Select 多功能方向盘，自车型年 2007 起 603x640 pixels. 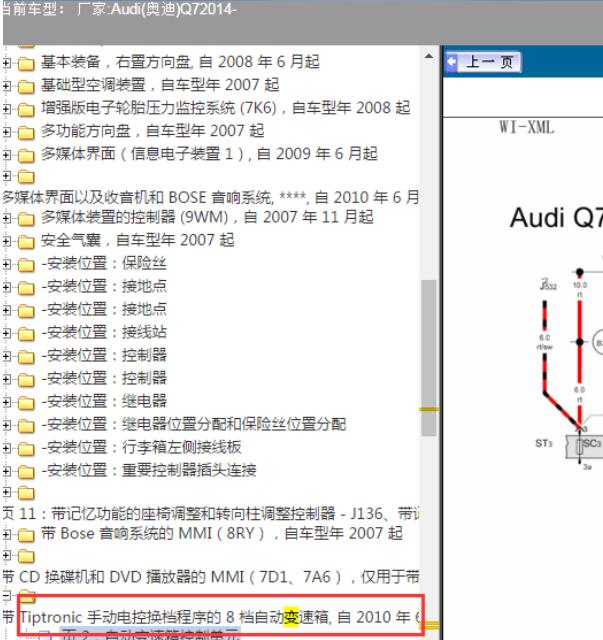click(x=152, y=131)
